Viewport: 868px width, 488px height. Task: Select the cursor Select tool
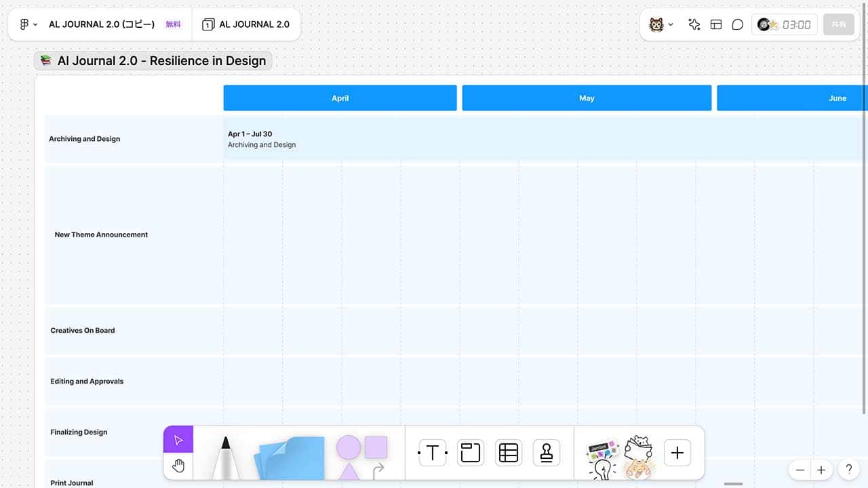[x=178, y=440]
